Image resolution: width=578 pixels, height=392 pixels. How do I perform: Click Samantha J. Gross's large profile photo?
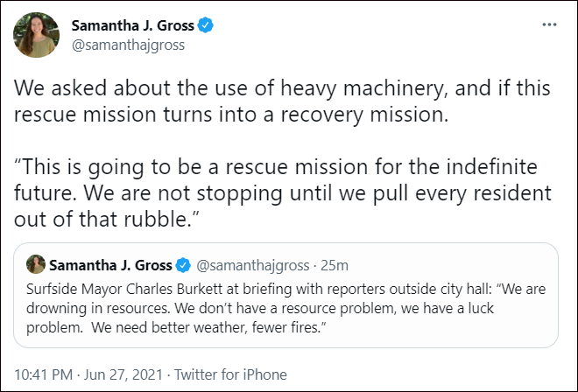36,36
